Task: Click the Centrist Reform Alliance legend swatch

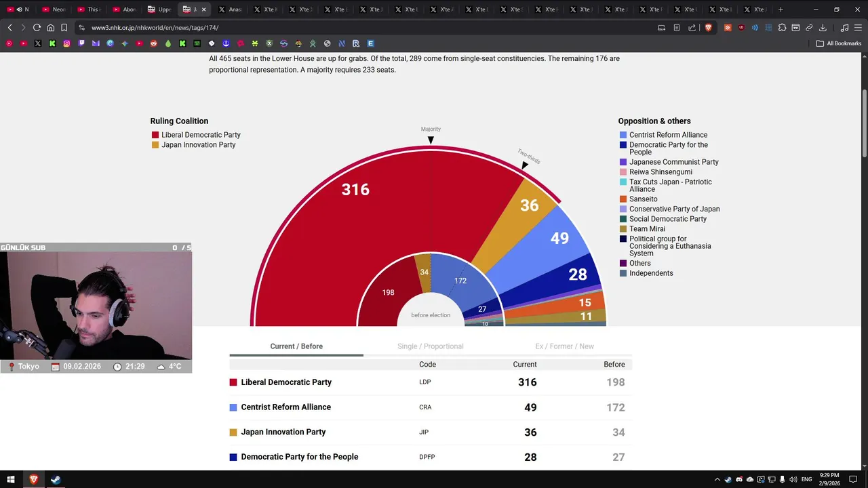Action: click(623, 135)
